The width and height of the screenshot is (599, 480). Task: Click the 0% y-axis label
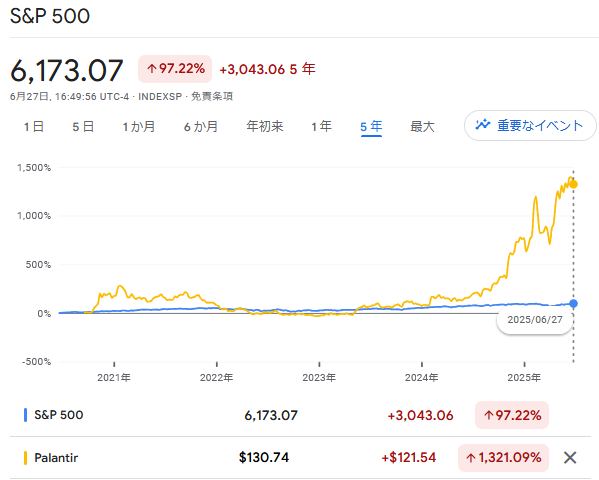pyautogui.click(x=44, y=313)
